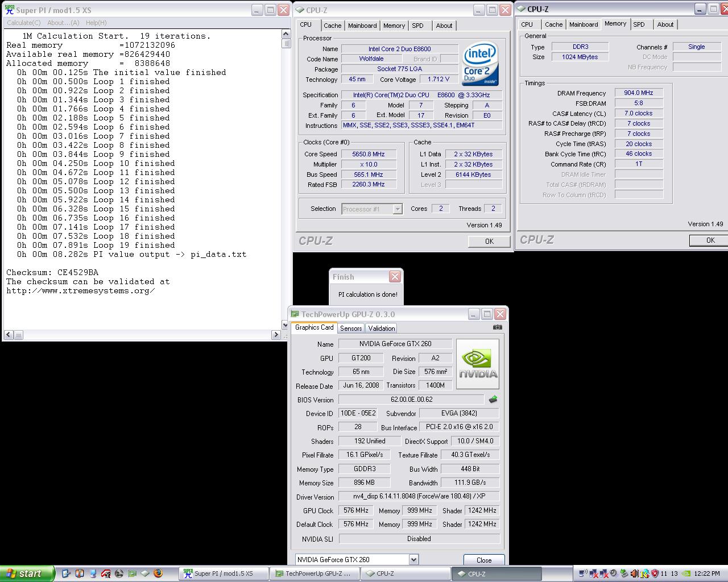Image resolution: width=728 pixels, height=582 pixels.
Task: Click the red security shield tray icon
Action: (655, 573)
